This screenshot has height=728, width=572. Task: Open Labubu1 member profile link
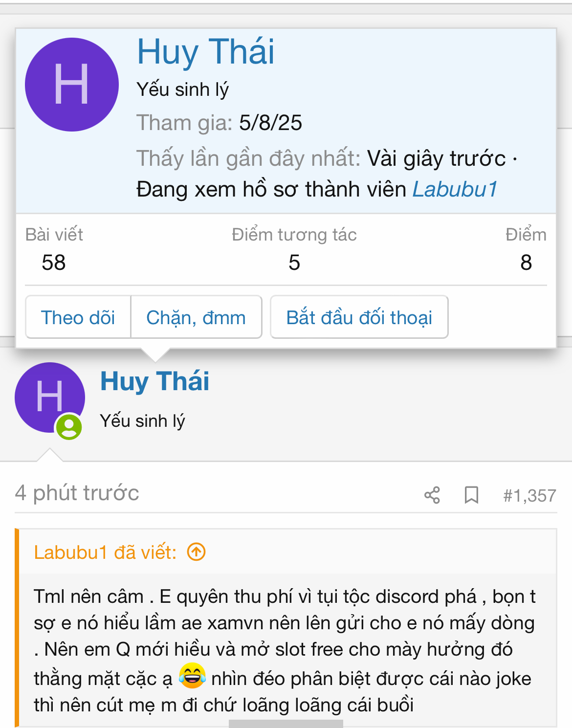[455, 189]
